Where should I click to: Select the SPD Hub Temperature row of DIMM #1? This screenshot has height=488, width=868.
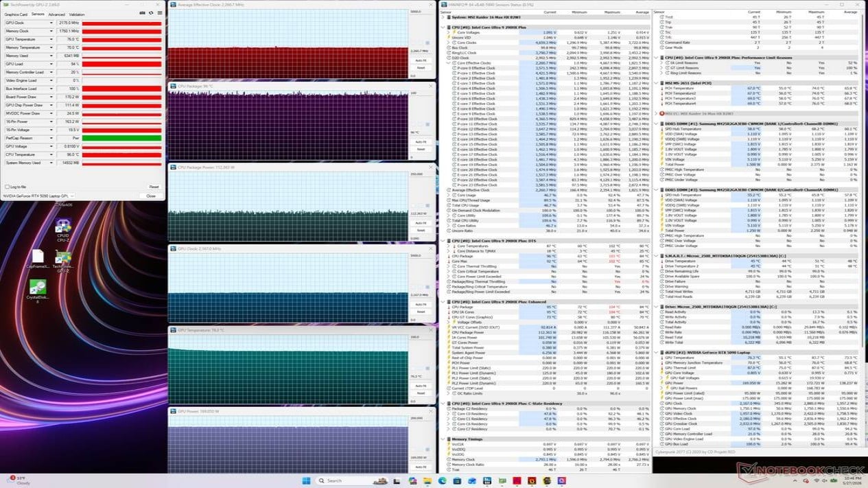coord(760,129)
